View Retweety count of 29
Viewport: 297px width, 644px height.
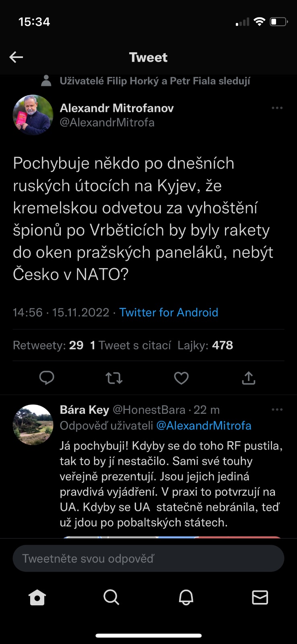pyautogui.click(x=48, y=345)
